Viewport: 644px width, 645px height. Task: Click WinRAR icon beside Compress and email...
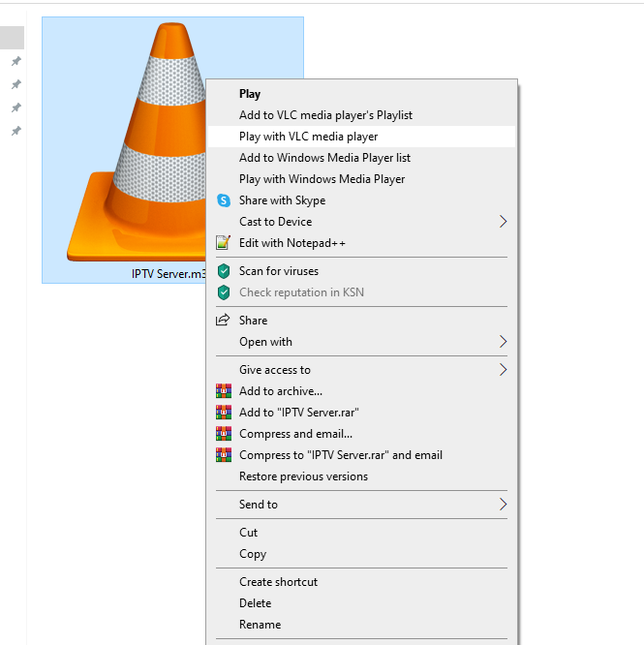(x=224, y=434)
